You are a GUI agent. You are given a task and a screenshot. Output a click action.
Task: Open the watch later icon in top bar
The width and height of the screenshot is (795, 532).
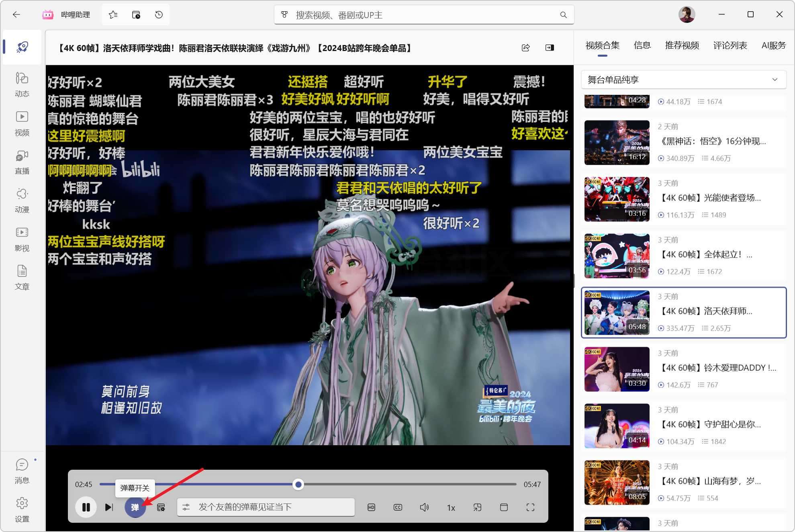pos(136,15)
